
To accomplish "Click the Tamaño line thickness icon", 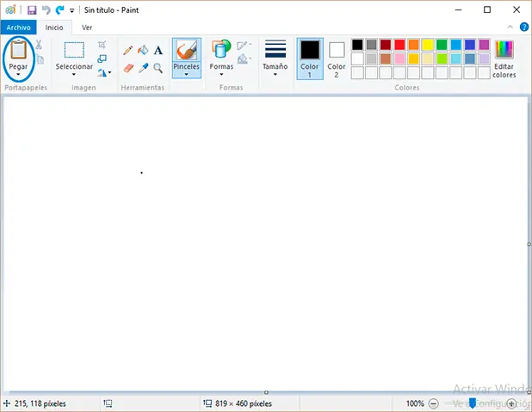I will [x=275, y=49].
